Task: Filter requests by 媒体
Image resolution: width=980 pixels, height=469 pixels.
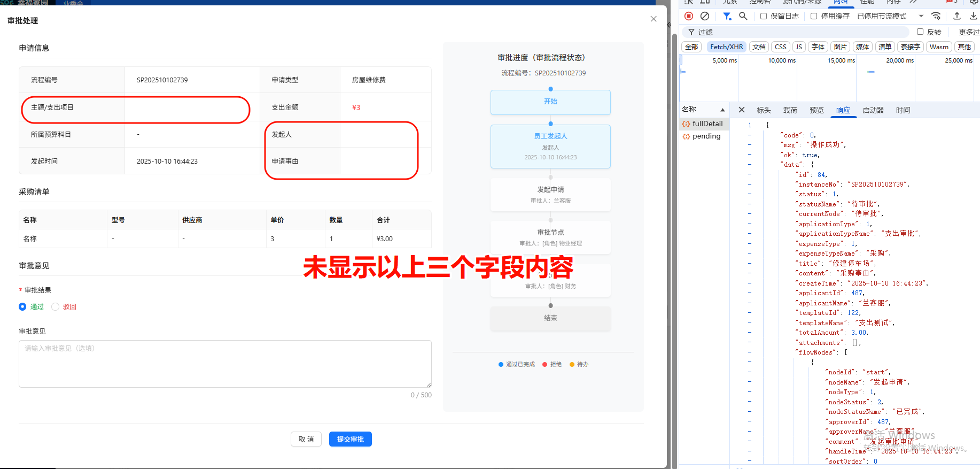Action: tap(862, 47)
